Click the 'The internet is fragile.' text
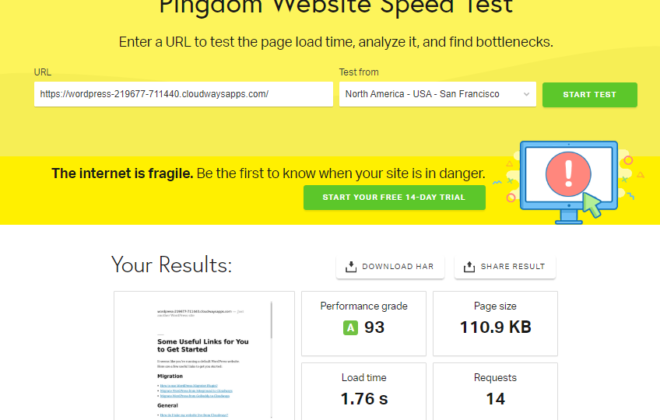Viewport: 660px width, 420px height. 122,173
